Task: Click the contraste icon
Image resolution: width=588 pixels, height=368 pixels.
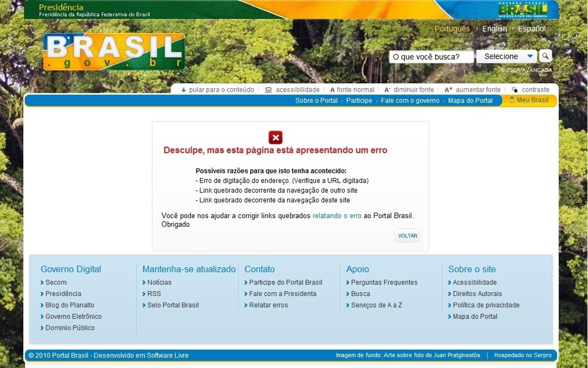Action: [x=514, y=90]
